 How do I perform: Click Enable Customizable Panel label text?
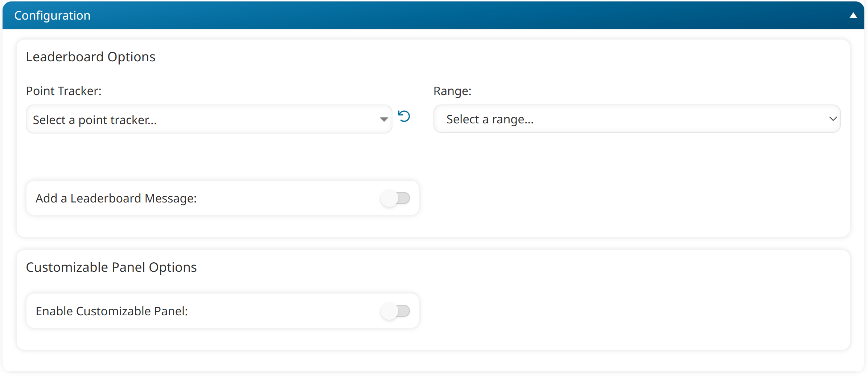coord(111,311)
